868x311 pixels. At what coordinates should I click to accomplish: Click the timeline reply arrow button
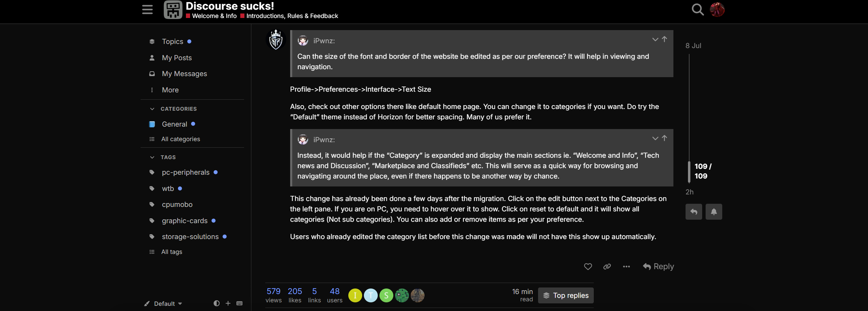point(694,212)
